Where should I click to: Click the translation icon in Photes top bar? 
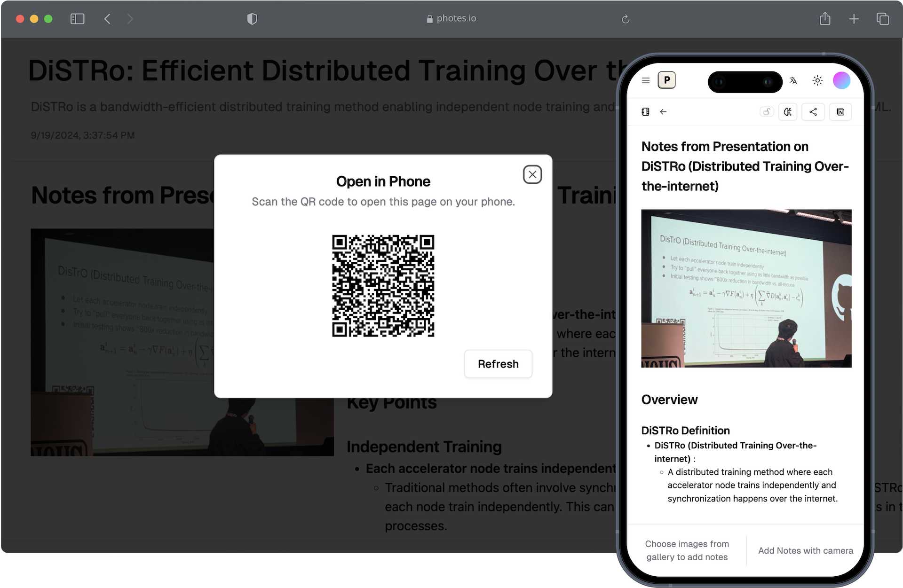pos(792,80)
